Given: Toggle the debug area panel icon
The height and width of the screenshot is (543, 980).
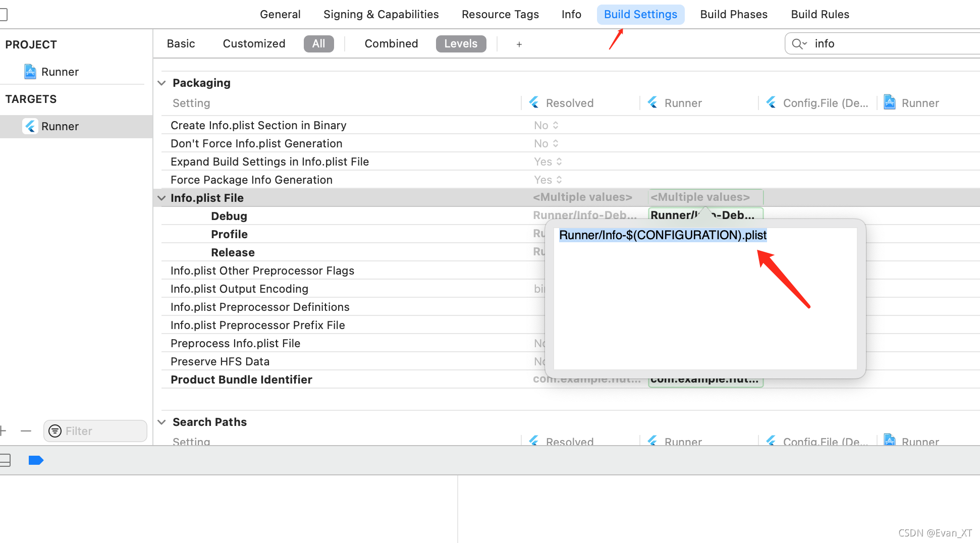Looking at the screenshot, I should coord(5,460).
